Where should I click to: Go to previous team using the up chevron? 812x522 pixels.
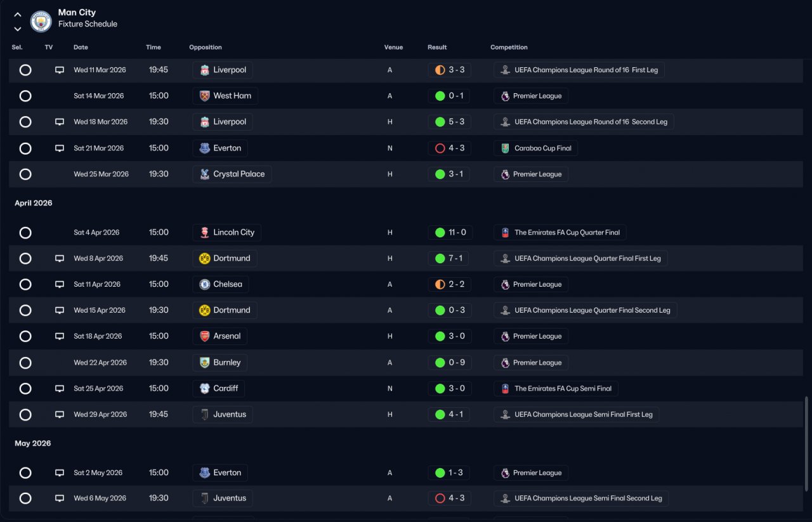18,15
